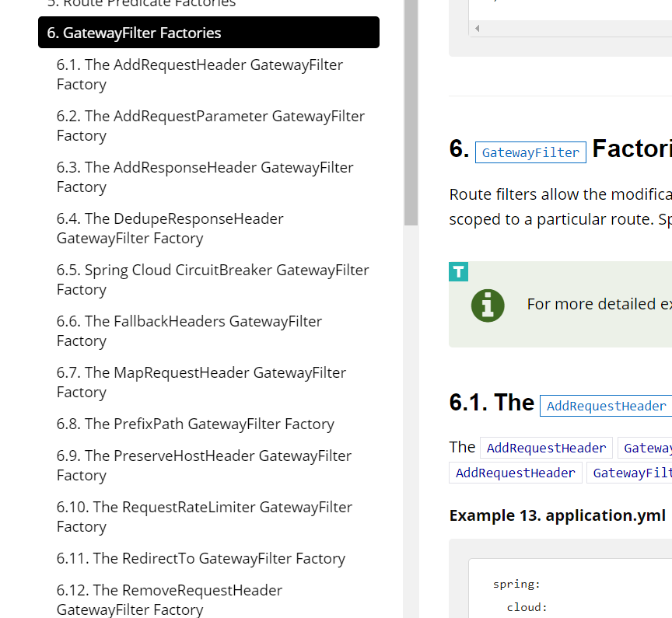The width and height of the screenshot is (672, 618).
Task: Open 5. Route Predicate Factories entry
Action: 142,4
